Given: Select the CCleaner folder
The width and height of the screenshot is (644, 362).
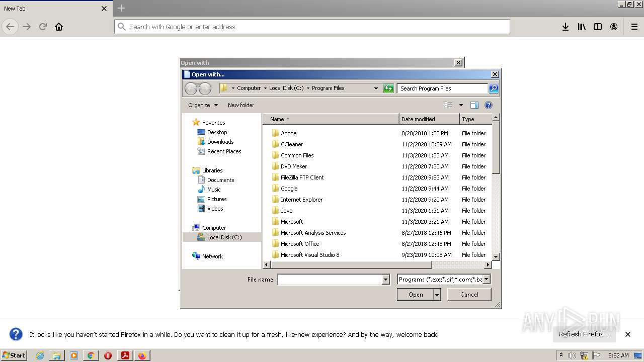Looking at the screenshot, I should point(292,144).
